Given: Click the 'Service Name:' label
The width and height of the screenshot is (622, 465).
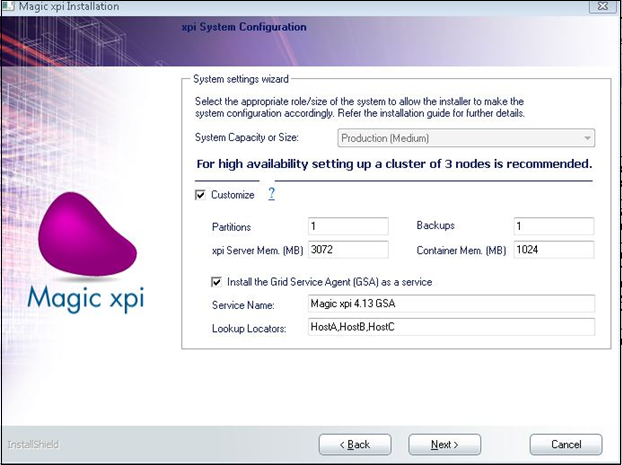Looking at the screenshot, I should tap(243, 305).
